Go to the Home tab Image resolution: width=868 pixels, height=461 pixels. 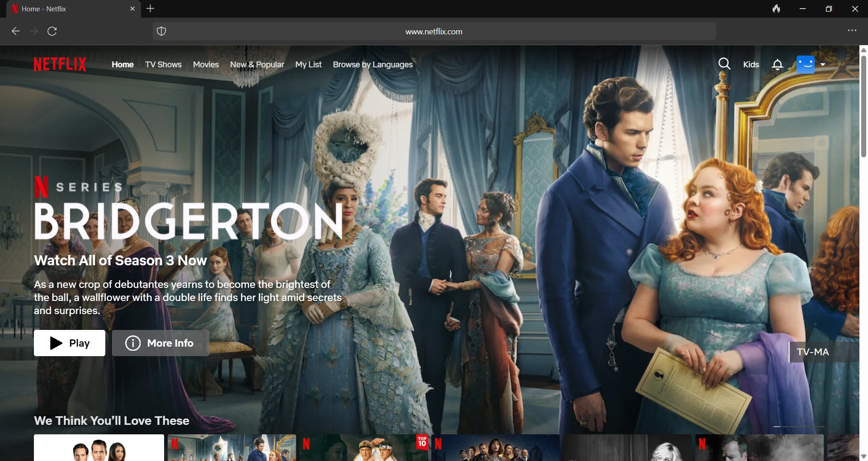pos(123,65)
